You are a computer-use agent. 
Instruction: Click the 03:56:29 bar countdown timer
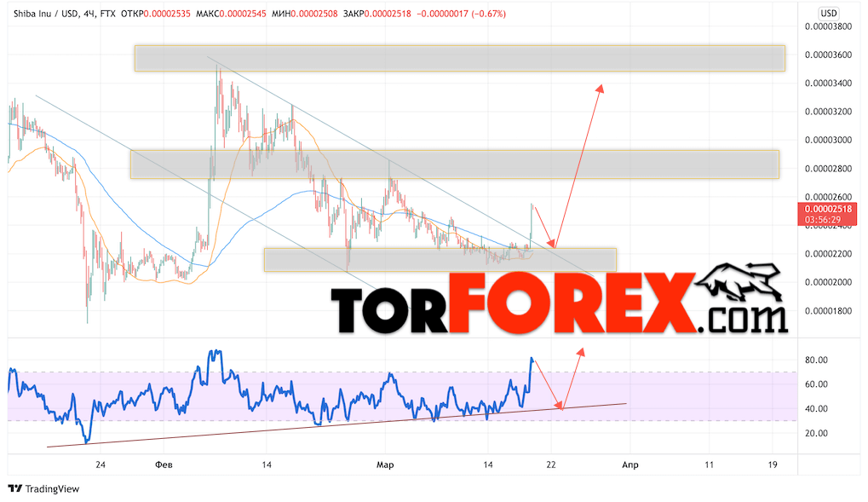(823, 220)
